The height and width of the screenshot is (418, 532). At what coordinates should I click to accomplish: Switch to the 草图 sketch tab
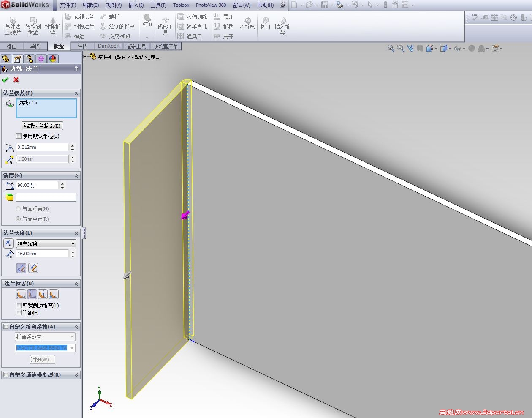[35, 46]
